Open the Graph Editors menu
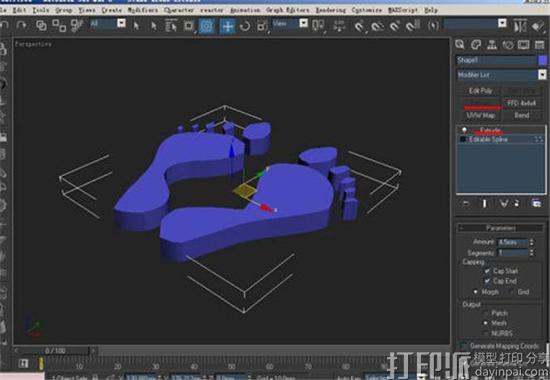Screen dimensions: 550x380 pos(288,10)
